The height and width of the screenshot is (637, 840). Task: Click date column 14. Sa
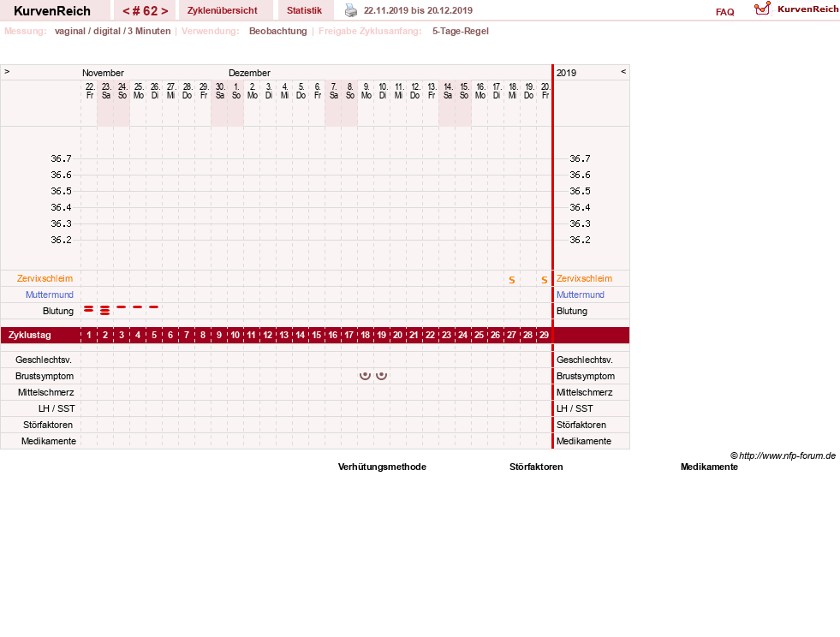[448, 91]
